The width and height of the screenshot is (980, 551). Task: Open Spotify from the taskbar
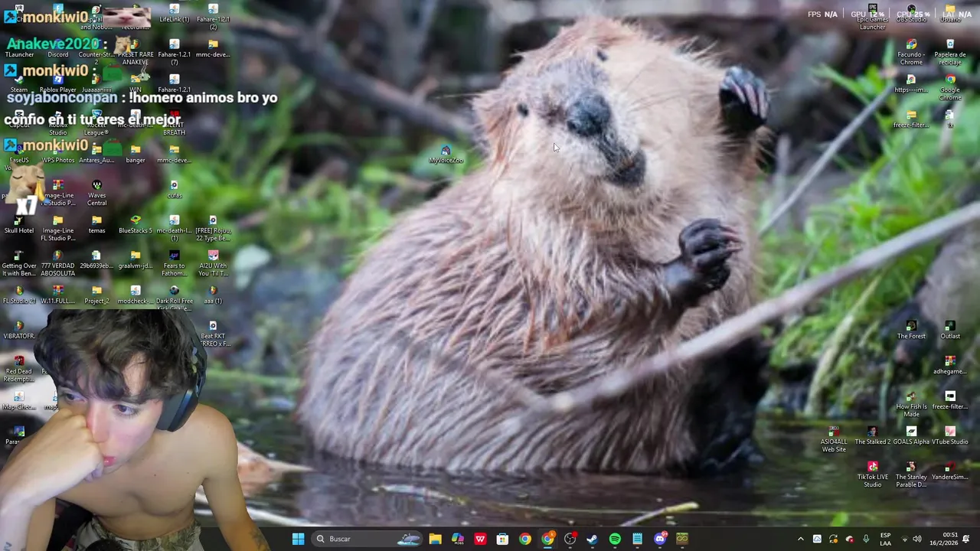click(615, 539)
